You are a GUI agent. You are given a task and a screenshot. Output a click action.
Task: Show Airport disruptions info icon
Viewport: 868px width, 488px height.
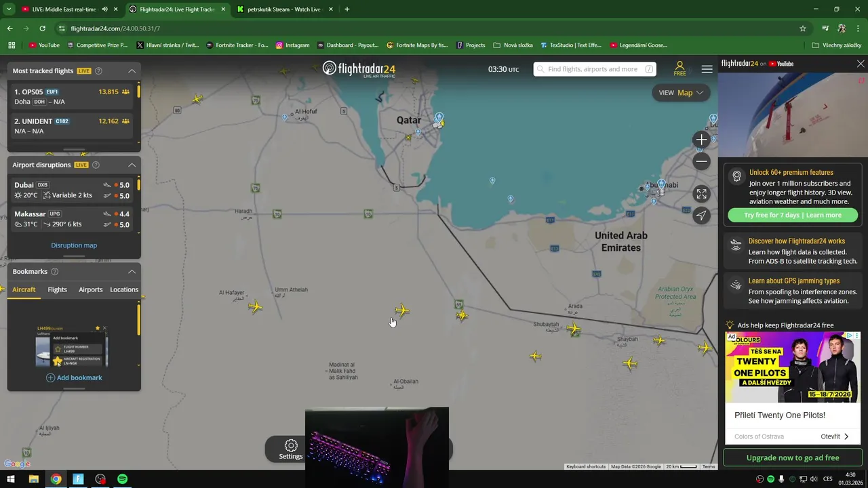(x=96, y=165)
